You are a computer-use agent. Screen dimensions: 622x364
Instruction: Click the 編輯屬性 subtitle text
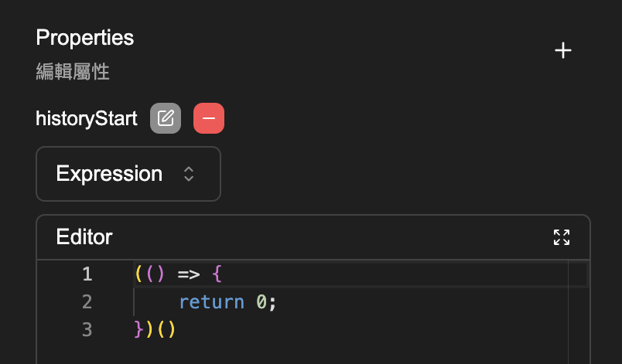click(73, 73)
